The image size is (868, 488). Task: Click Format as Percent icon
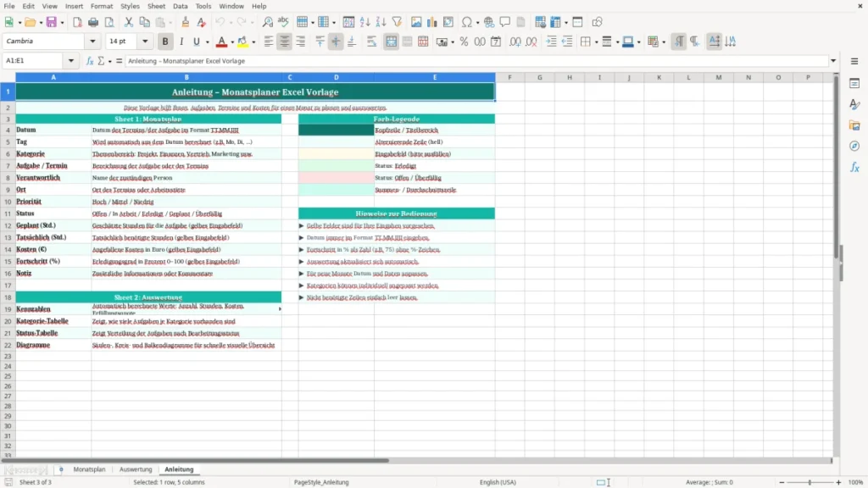tap(464, 42)
